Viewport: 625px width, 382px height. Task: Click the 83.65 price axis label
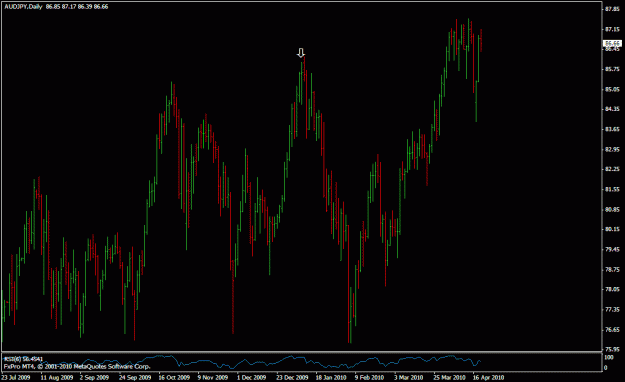pos(612,129)
